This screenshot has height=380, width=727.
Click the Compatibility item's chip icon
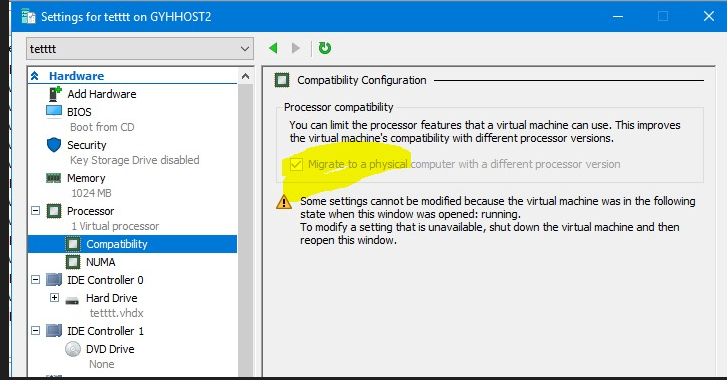point(73,244)
